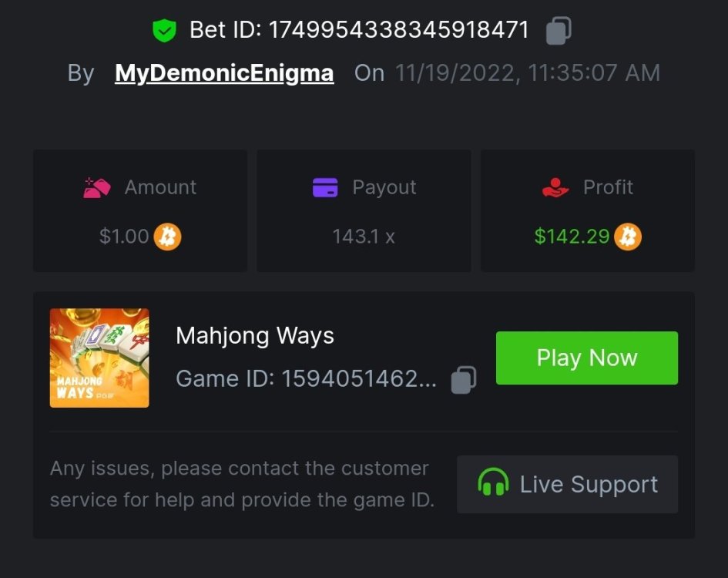The image size is (728, 578).
Task: Copy the Game ID to clipboard
Action: click(x=463, y=379)
